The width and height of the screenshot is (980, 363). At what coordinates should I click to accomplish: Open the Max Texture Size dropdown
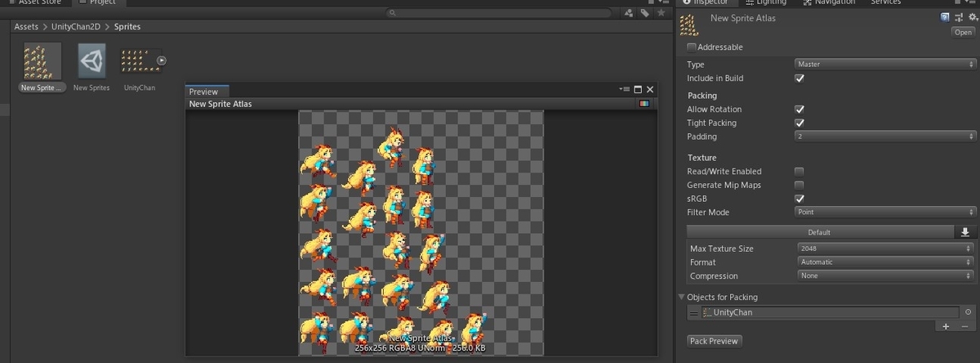tap(886, 249)
